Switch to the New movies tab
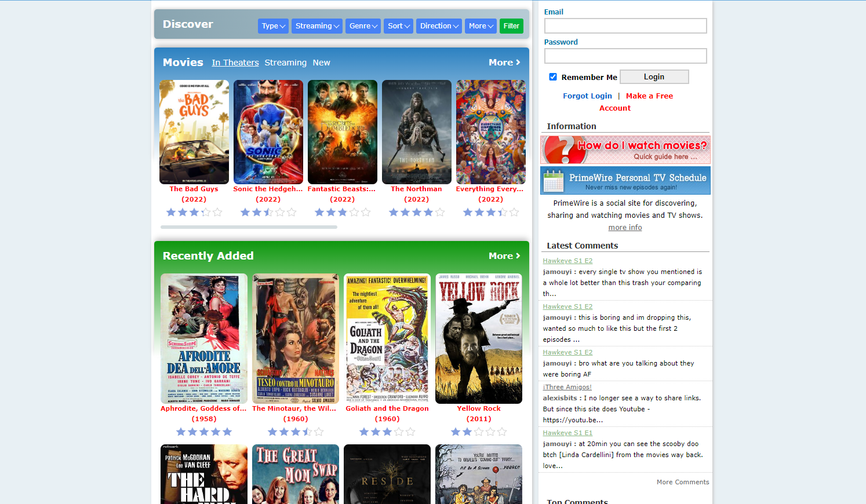 pos(321,63)
